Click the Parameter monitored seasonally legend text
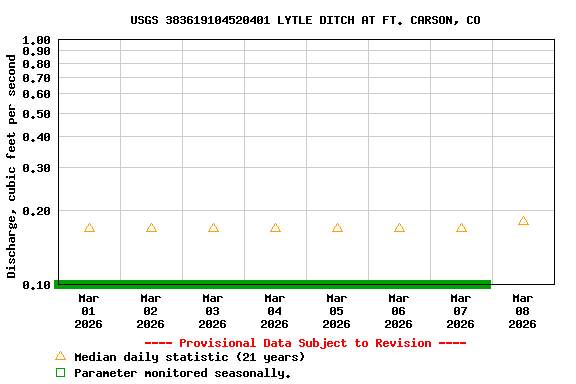The image size is (576, 384). [183, 373]
